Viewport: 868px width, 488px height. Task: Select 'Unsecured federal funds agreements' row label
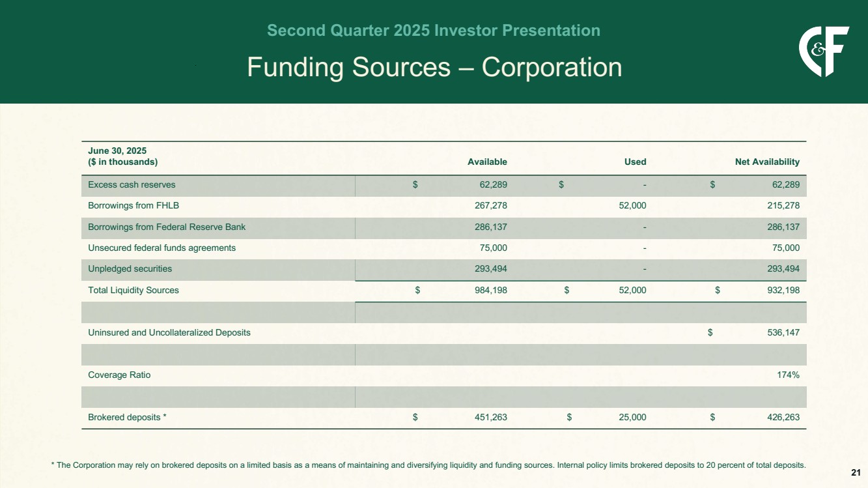161,248
